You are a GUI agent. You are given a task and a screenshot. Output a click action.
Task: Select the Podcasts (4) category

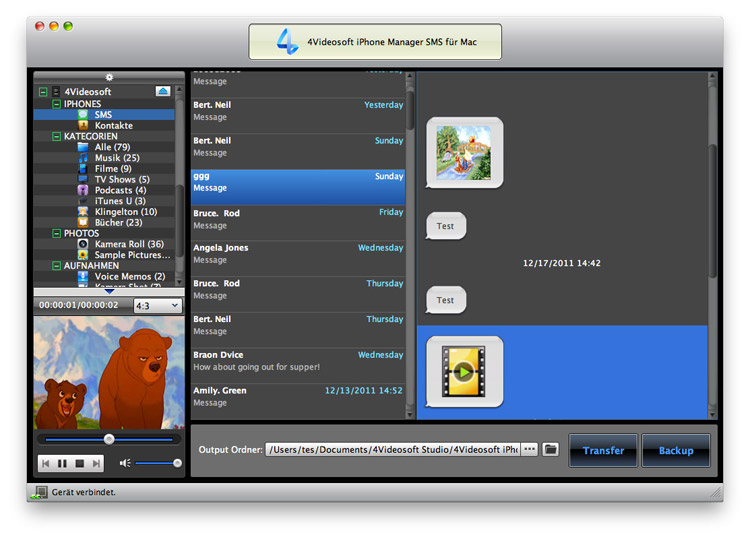pyautogui.click(x=119, y=190)
